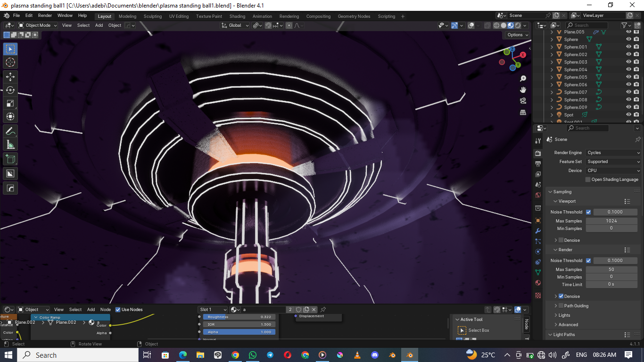Open the File menu
Screen dimensions: 644x362
coord(17,16)
